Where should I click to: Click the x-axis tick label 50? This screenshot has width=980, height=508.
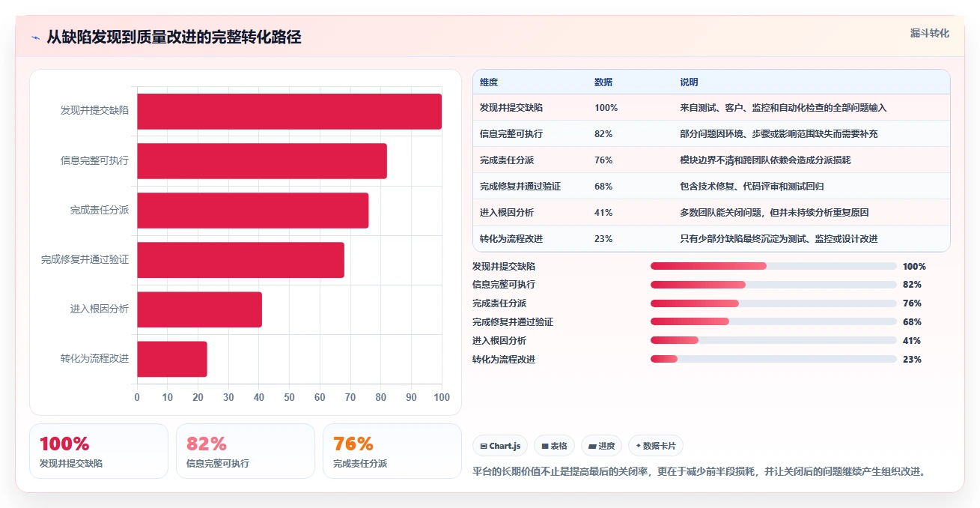pyautogui.click(x=289, y=397)
